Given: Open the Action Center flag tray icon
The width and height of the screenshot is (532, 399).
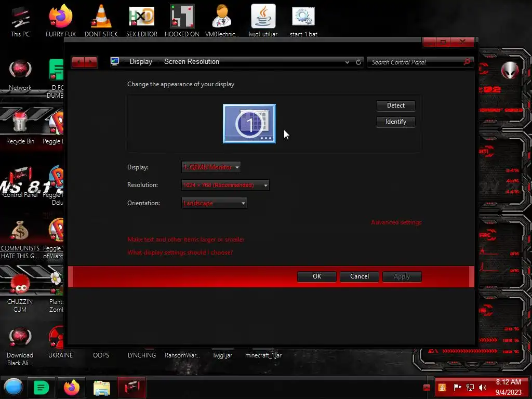Looking at the screenshot, I should (x=457, y=387).
